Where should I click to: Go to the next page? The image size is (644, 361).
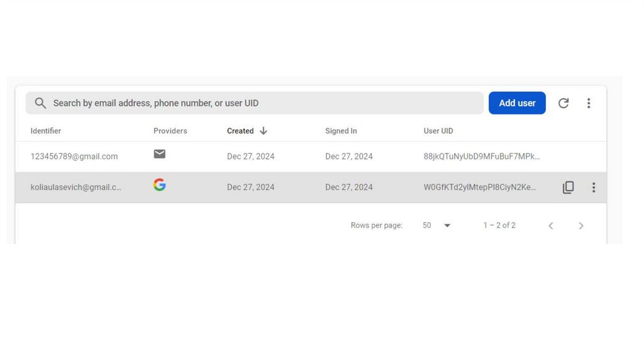pos(581,226)
